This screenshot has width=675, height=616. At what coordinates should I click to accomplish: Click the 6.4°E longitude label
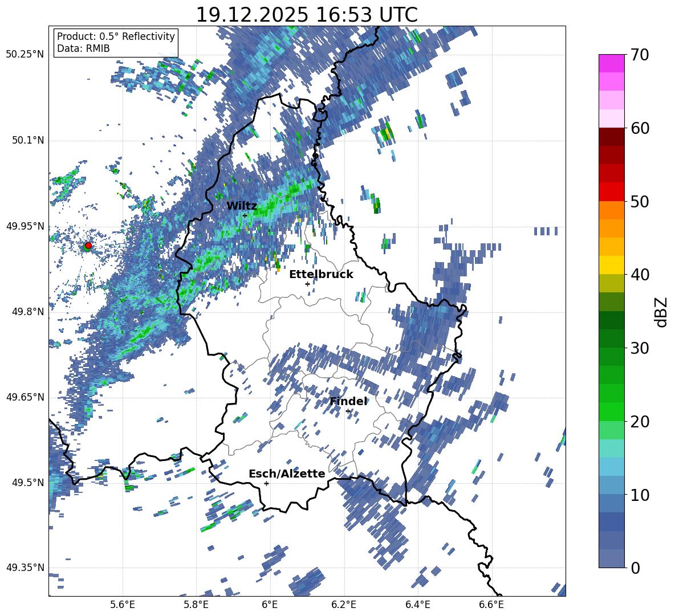pyautogui.click(x=417, y=605)
